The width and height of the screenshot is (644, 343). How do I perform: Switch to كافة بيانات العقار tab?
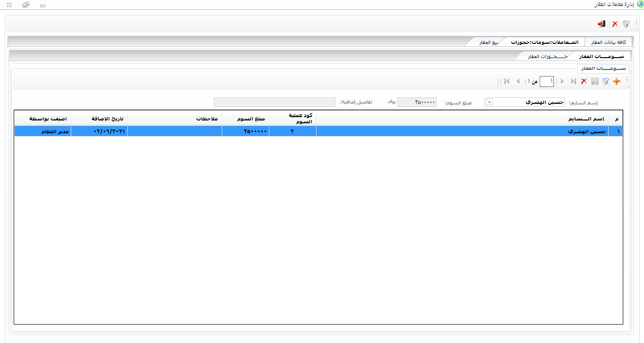pos(608,42)
